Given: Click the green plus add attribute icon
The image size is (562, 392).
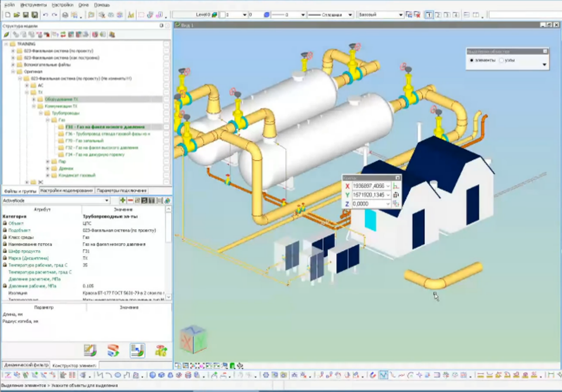Looking at the screenshot, I should click(123, 200).
